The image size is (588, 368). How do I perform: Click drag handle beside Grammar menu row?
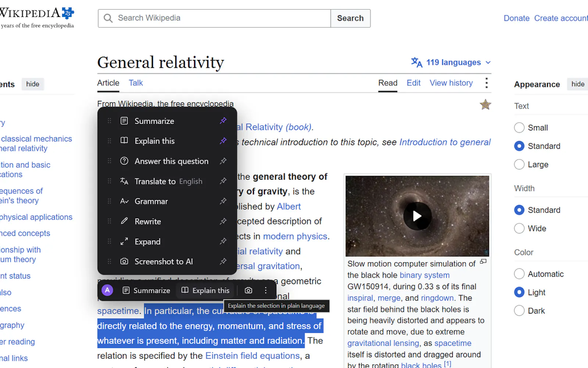coord(109,201)
